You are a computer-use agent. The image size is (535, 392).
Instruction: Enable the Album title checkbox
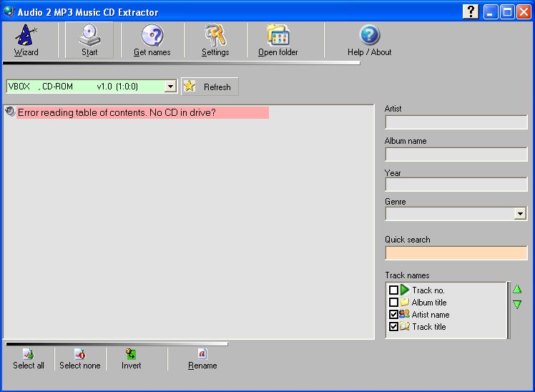393,303
